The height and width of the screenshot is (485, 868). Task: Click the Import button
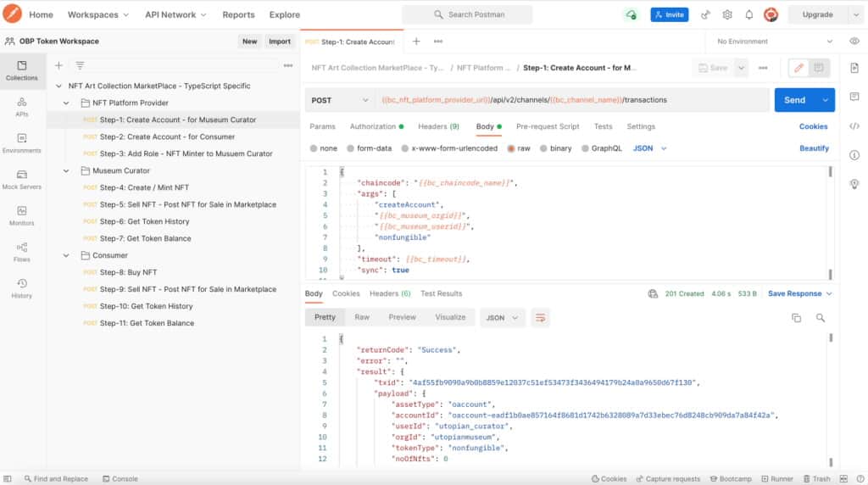click(x=280, y=42)
